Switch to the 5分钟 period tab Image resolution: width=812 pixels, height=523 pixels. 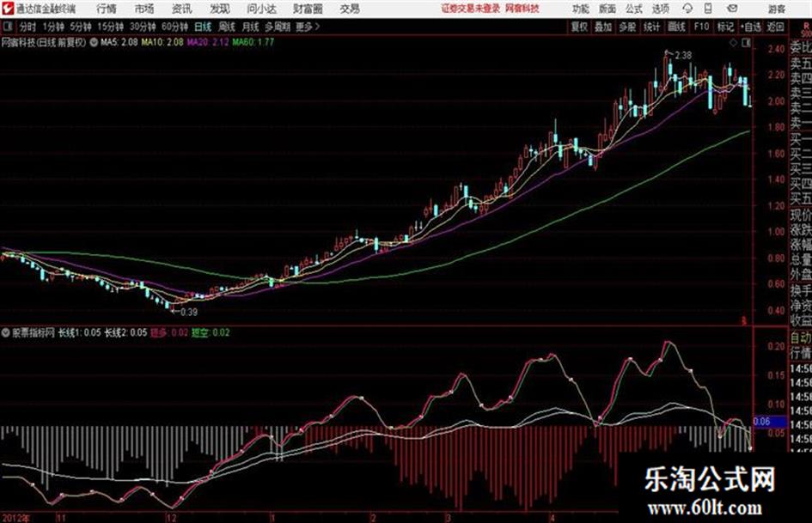(80, 27)
